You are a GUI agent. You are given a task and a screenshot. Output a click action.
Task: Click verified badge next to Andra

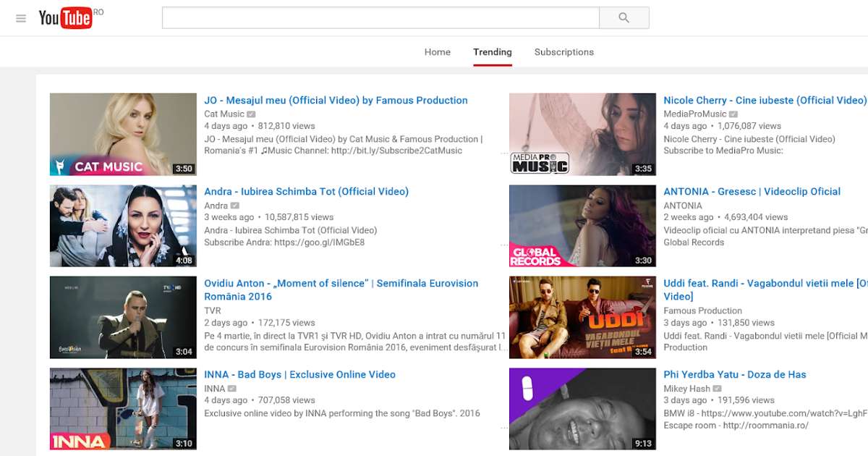[234, 206]
